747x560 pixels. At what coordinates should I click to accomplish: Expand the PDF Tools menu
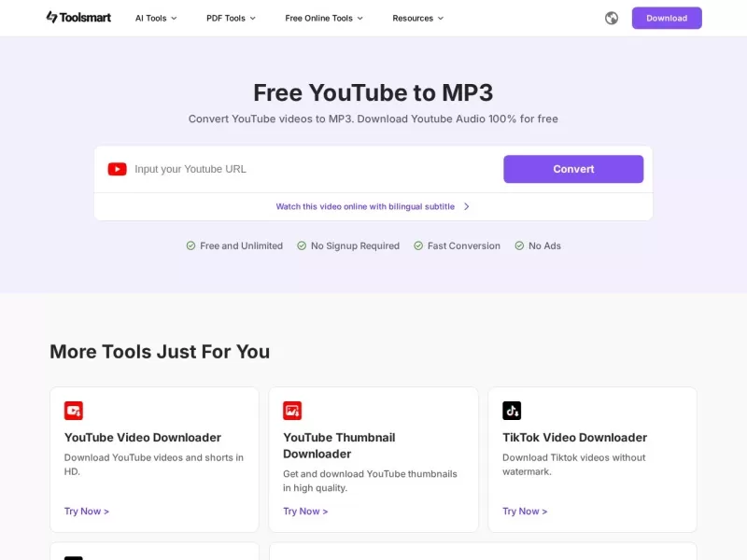click(230, 18)
